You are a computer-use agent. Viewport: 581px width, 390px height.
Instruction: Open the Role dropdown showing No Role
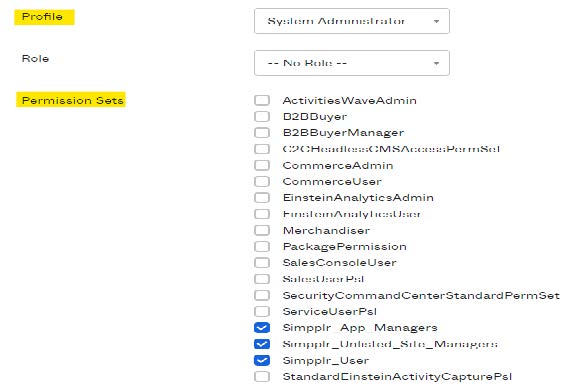click(x=352, y=63)
